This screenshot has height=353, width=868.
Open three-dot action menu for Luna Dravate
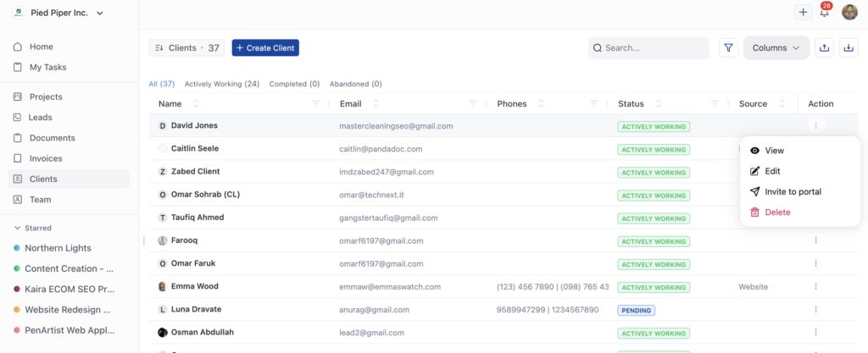[815, 310]
